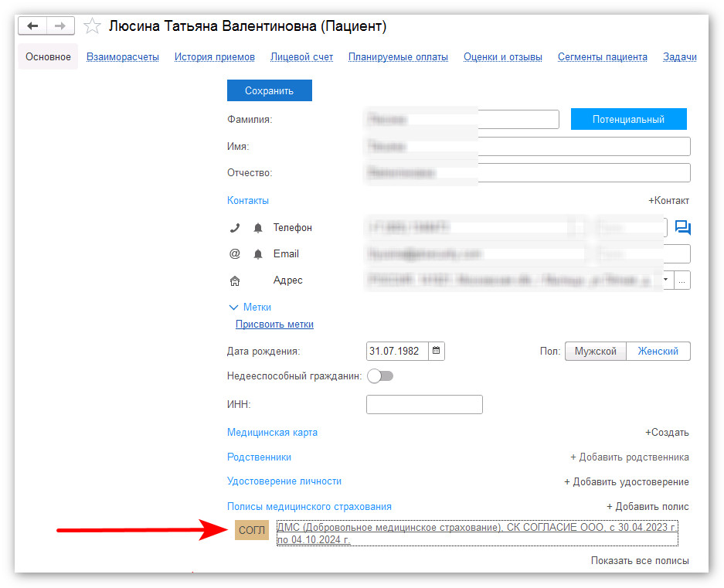The height and width of the screenshot is (588, 724).
Task: Collapse the Метки section chevron
Action: pos(233,308)
